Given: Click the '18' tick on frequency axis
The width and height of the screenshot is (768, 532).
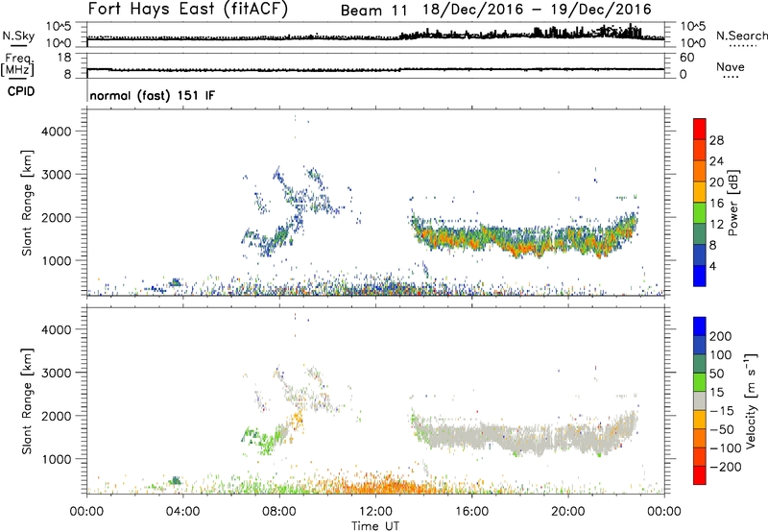Looking at the screenshot, I should coord(63,58).
